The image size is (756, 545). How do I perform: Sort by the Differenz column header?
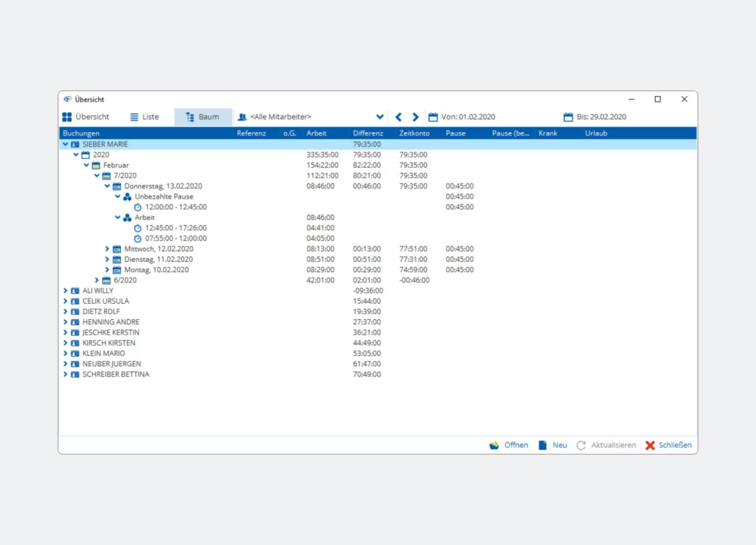point(368,133)
